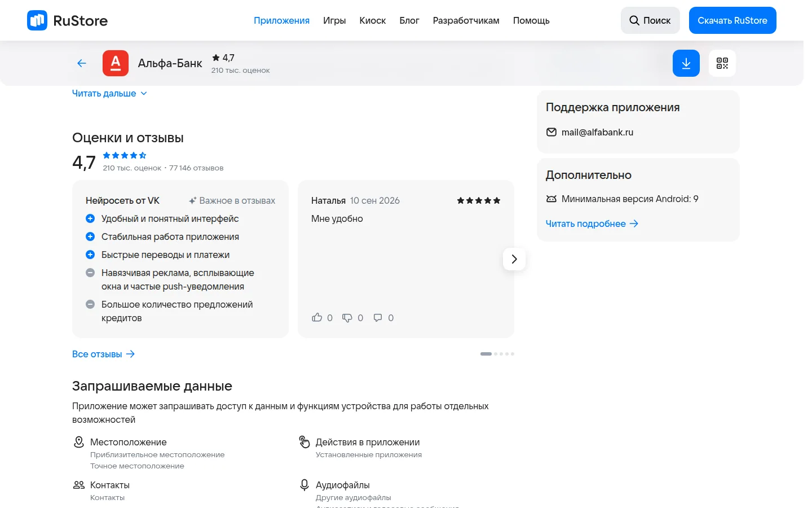Click reviewer name Наталья
This screenshot has width=812, height=508.
tap(328, 200)
